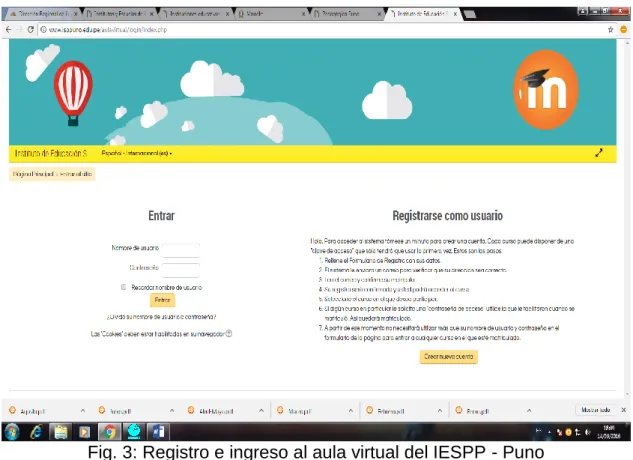Click the Instituto de Educación S. site title
Image resolution: width=633 pixels, height=460 pixels.
coord(51,153)
